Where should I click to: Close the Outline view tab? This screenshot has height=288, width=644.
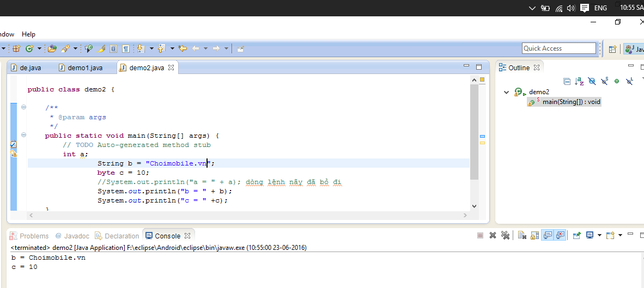tap(537, 68)
